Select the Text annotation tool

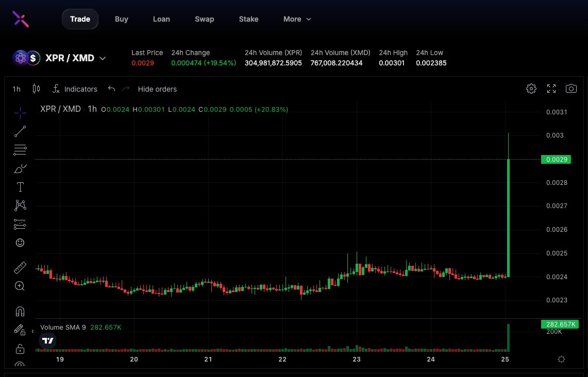pyautogui.click(x=20, y=187)
